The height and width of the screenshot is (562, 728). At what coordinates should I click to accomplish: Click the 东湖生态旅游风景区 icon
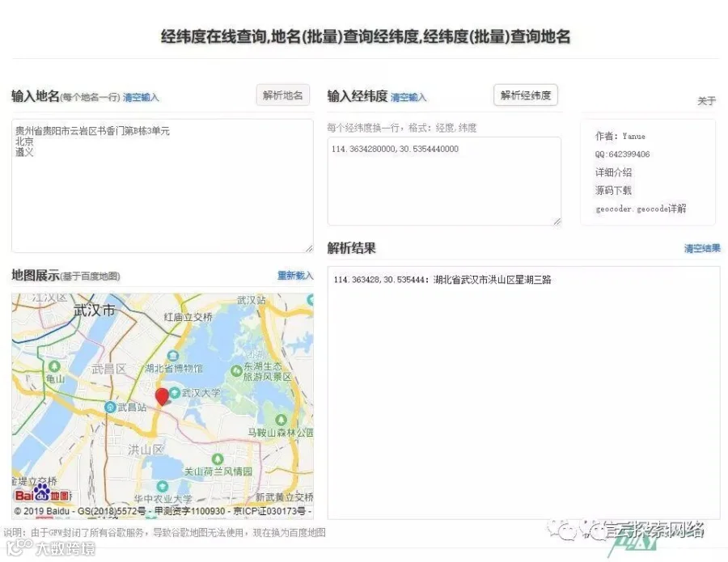236,371
